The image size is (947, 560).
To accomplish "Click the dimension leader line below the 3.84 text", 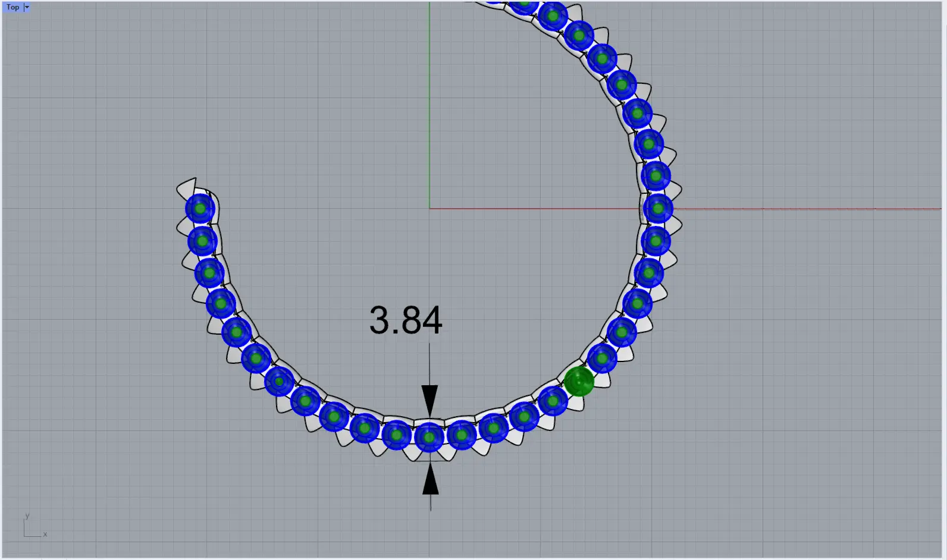I will click(x=429, y=363).
